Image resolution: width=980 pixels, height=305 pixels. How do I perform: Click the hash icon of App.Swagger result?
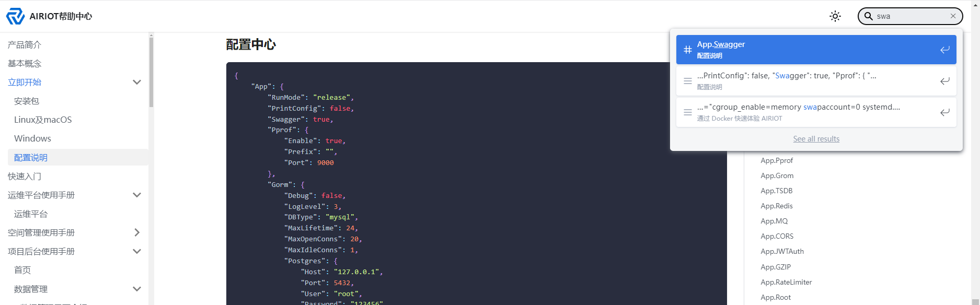tap(688, 50)
